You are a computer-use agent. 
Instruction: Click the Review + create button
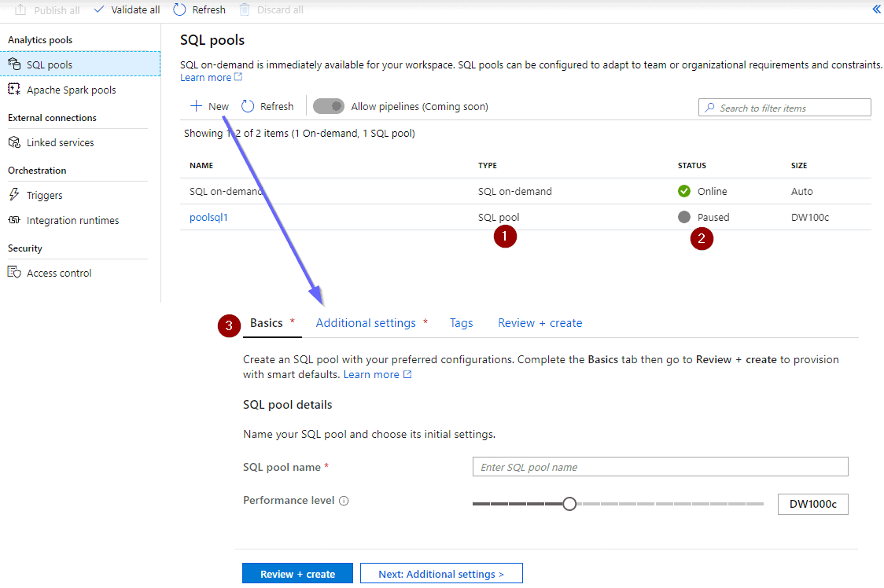[x=297, y=573]
